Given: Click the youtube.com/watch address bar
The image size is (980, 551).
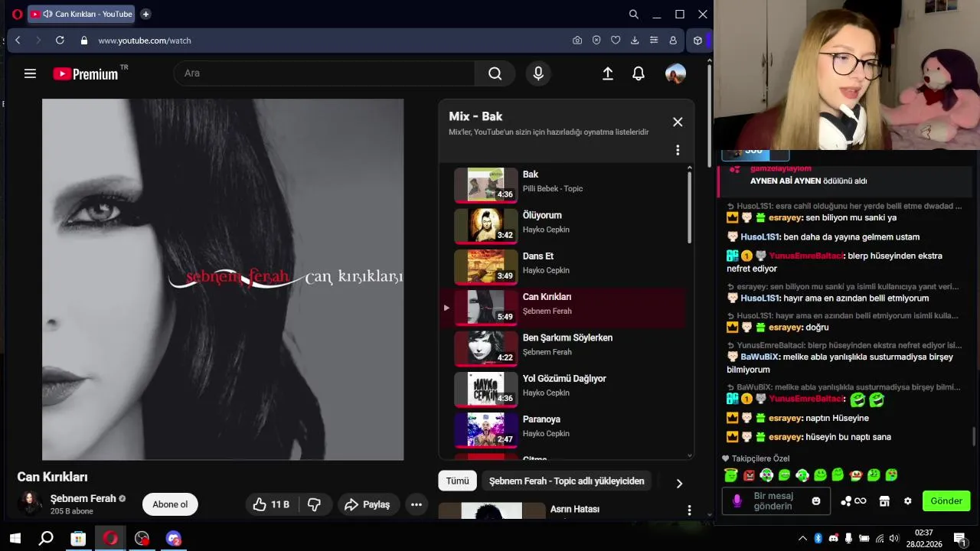Looking at the screenshot, I should point(145,41).
